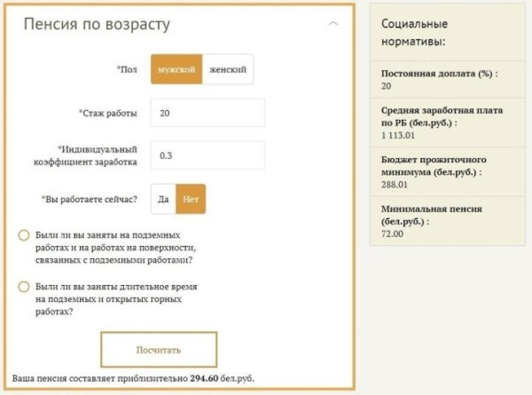This screenshot has width=532, height=395.
Task: Choose Нет for currently working
Action: [191, 199]
